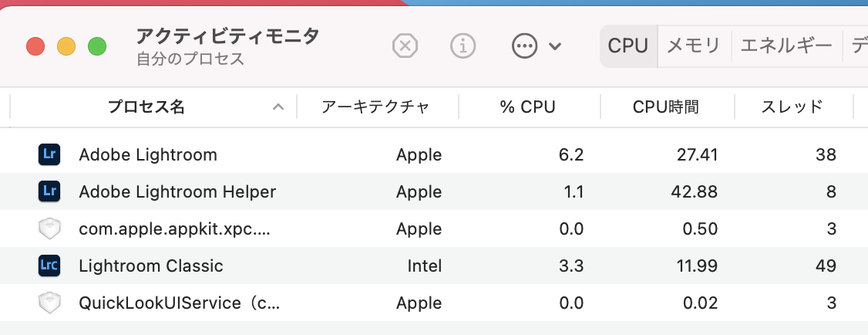Click the com.apple.appkit.xpc process icon
Screen dimensions: 868x335
pyautogui.click(x=49, y=228)
